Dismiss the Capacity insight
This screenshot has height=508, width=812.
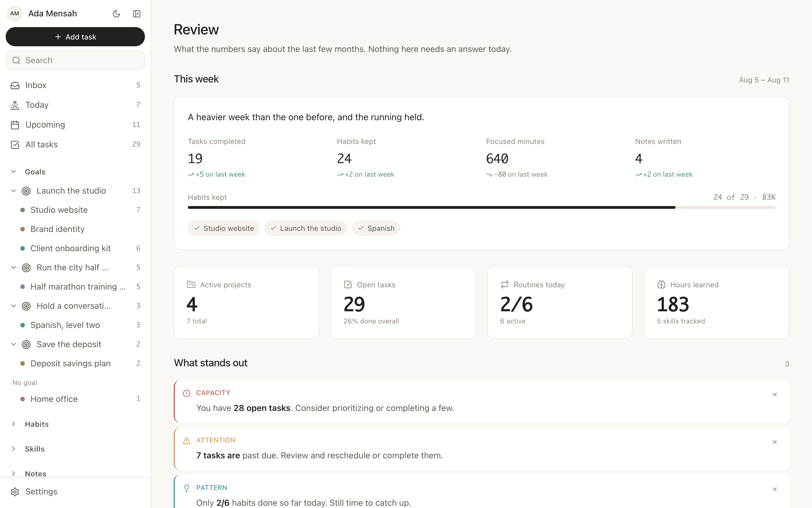pyautogui.click(x=775, y=395)
